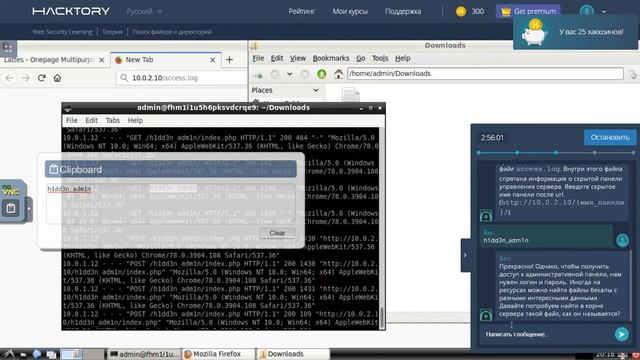This screenshot has width=640, height=360.
Task: Click file manager green back arrow
Action: point(258,74)
